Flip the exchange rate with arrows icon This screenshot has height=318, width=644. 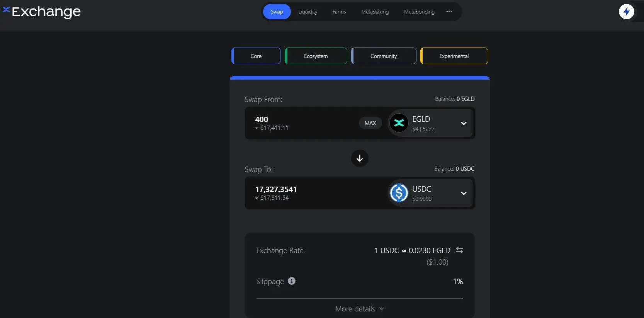459,250
